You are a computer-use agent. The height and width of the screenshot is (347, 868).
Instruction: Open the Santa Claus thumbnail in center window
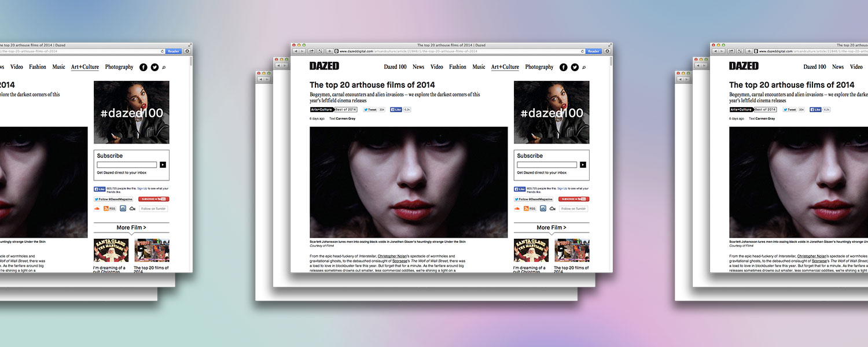point(531,250)
